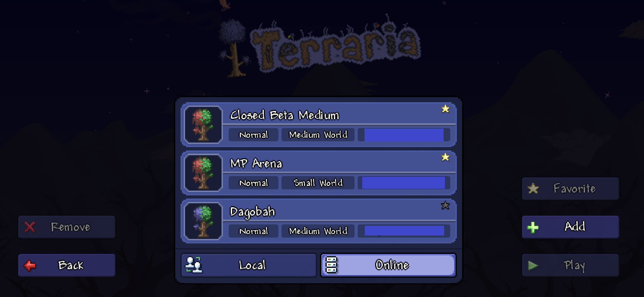The width and height of the screenshot is (644, 297).
Task: Toggle favorite star on Closed Beta Medium
Action: (x=445, y=109)
